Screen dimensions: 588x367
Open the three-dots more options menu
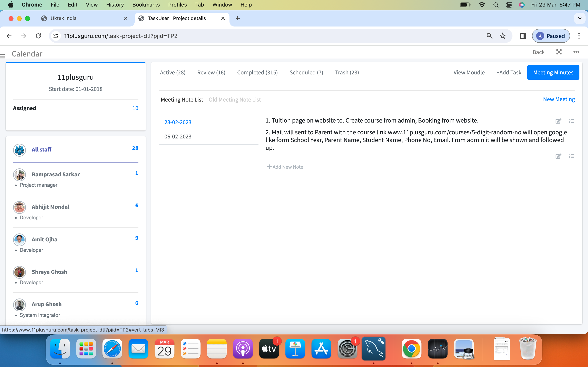(x=576, y=52)
